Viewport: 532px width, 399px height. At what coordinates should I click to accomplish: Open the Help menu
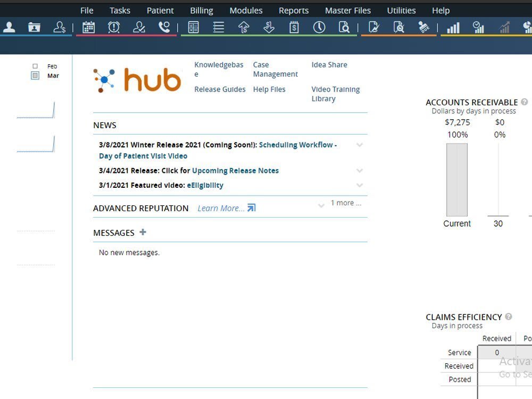pyautogui.click(x=440, y=11)
